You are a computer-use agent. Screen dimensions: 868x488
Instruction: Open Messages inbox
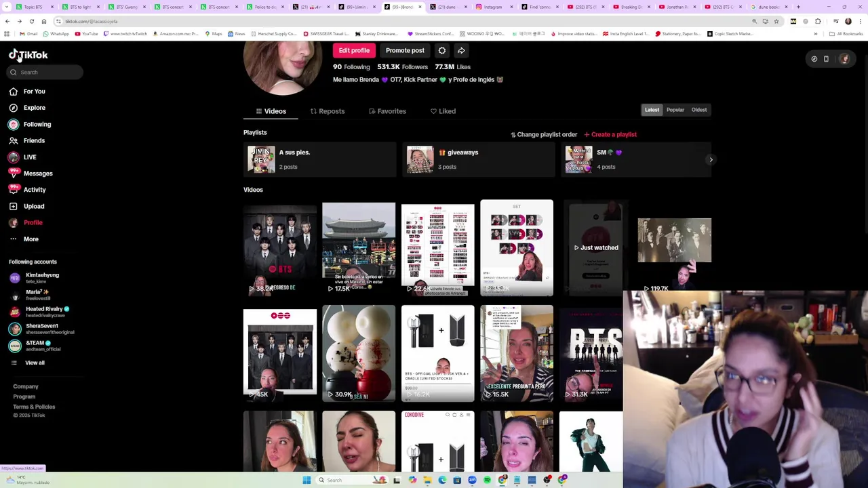[x=31, y=174]
